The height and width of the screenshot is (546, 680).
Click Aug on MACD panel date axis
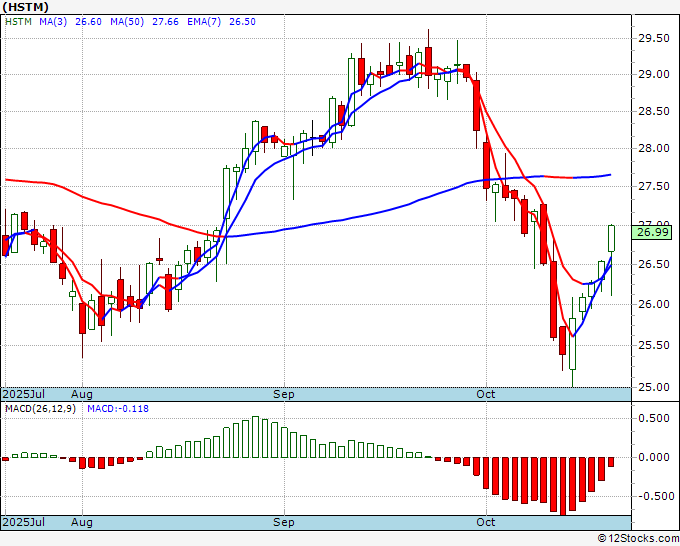[82, 522]
